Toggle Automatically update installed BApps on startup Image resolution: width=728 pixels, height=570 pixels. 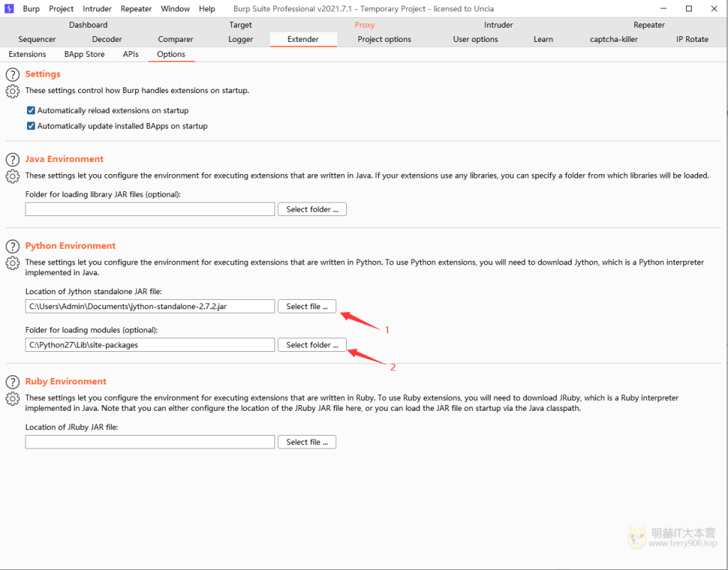point(31,126)
